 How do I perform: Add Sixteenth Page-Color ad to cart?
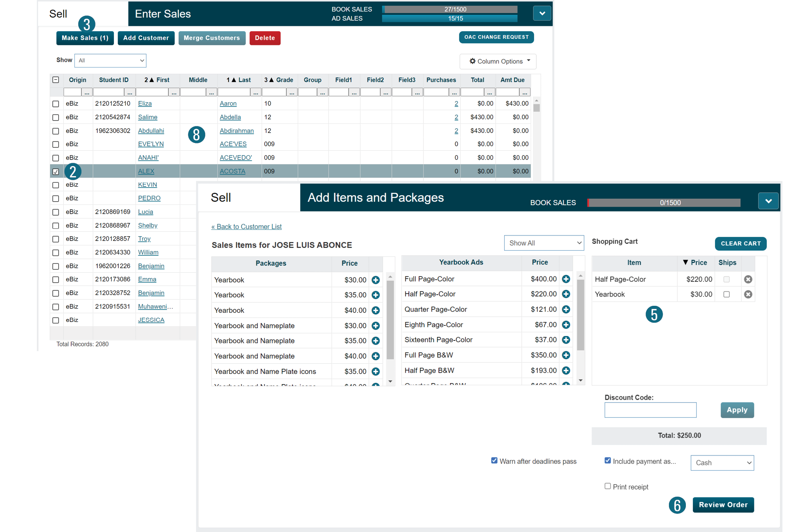566,340
